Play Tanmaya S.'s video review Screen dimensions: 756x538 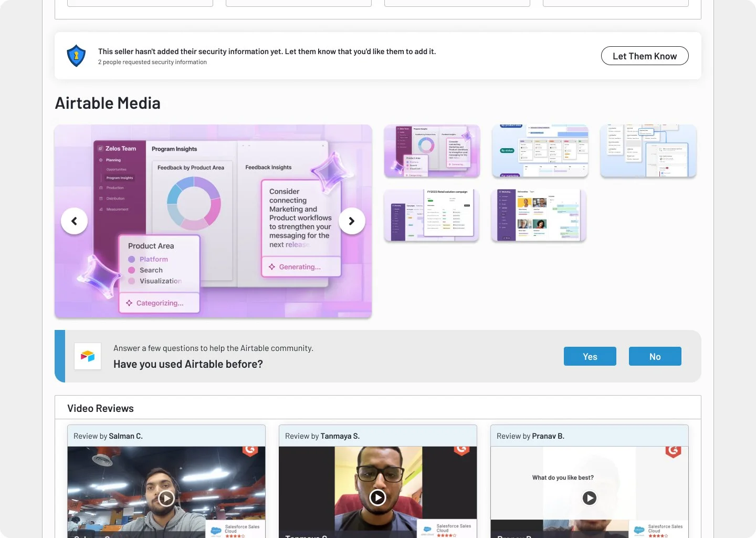tap(377, 497)
